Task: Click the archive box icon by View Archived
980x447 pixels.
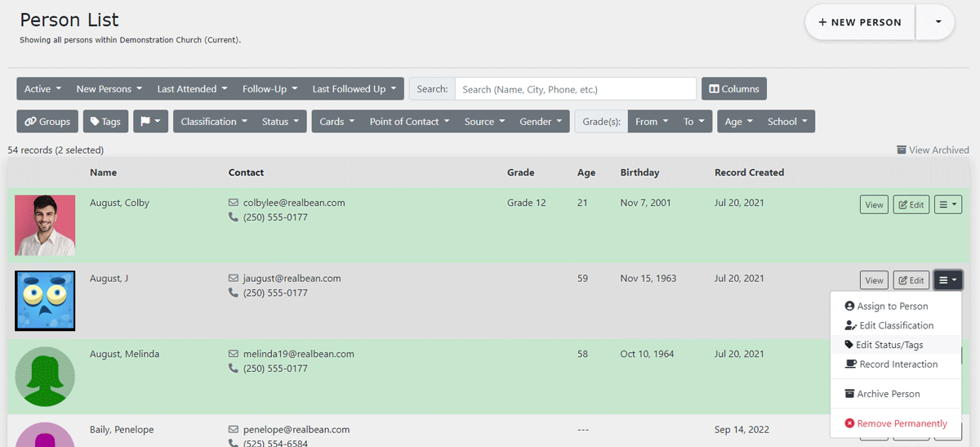Action: (x=902, y=150)
